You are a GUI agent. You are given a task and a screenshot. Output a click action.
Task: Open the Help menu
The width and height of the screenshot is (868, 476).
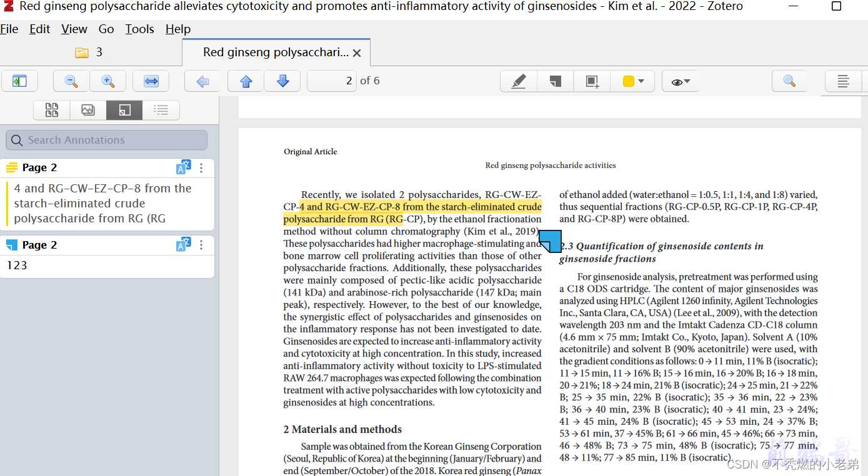pos(178,29)
